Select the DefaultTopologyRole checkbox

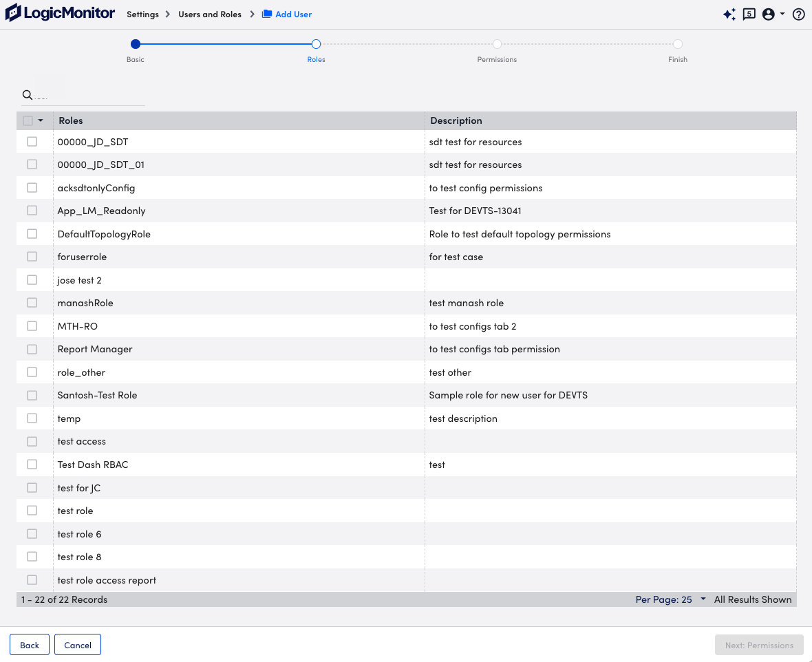click(x=32, y=234)
